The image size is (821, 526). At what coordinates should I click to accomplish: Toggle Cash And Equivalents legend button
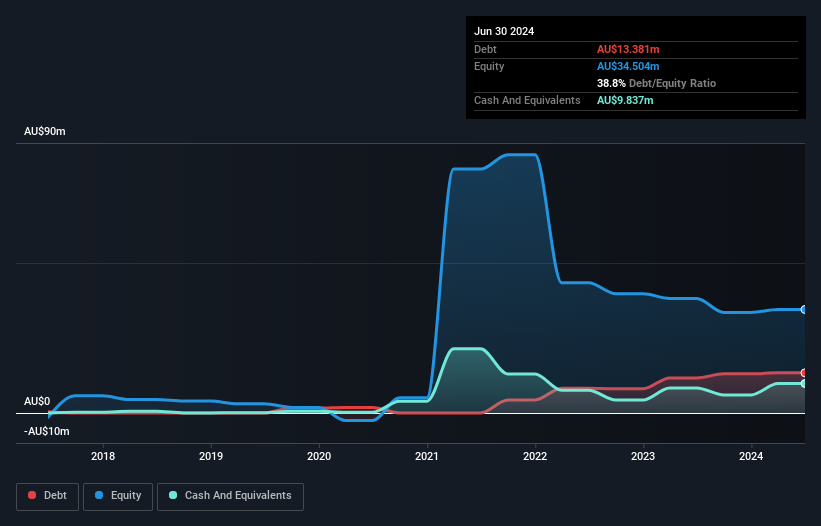230,496
